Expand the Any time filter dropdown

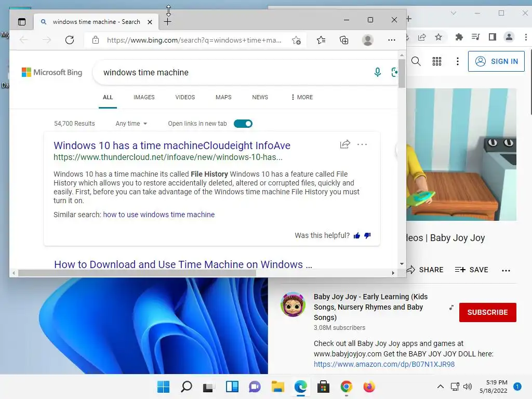(x=131, y=124)
